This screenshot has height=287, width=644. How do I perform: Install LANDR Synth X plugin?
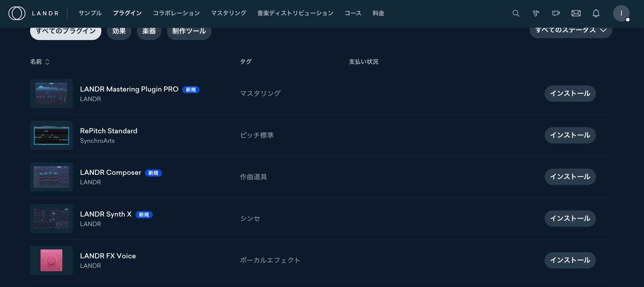pyautogui.click(x=570, y=218)
